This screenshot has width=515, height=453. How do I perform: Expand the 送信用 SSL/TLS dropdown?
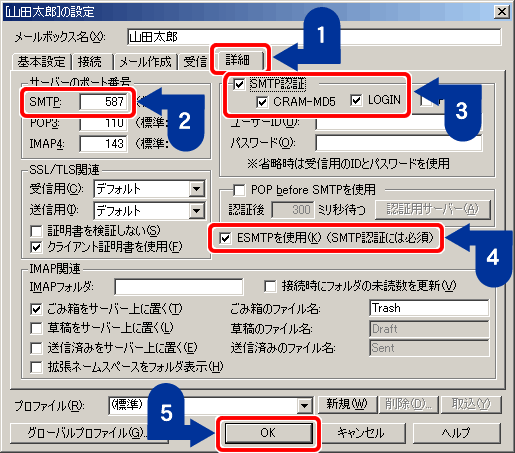tap(196, 211)
